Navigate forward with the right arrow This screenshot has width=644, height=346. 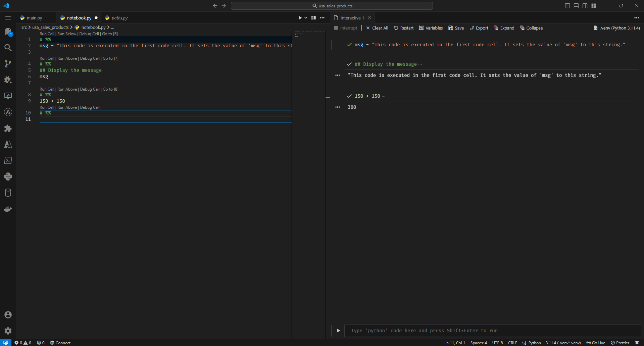(x=224, y=6)
